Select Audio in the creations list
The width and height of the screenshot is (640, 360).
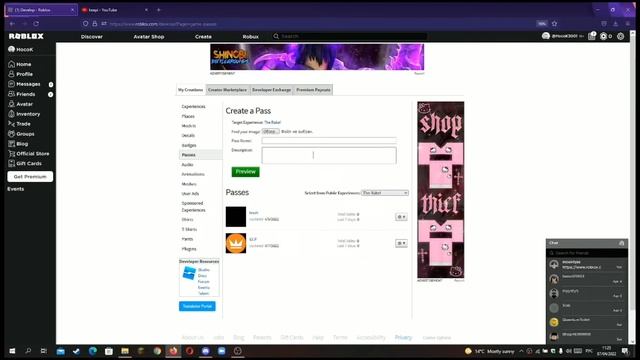pos(187,164)
